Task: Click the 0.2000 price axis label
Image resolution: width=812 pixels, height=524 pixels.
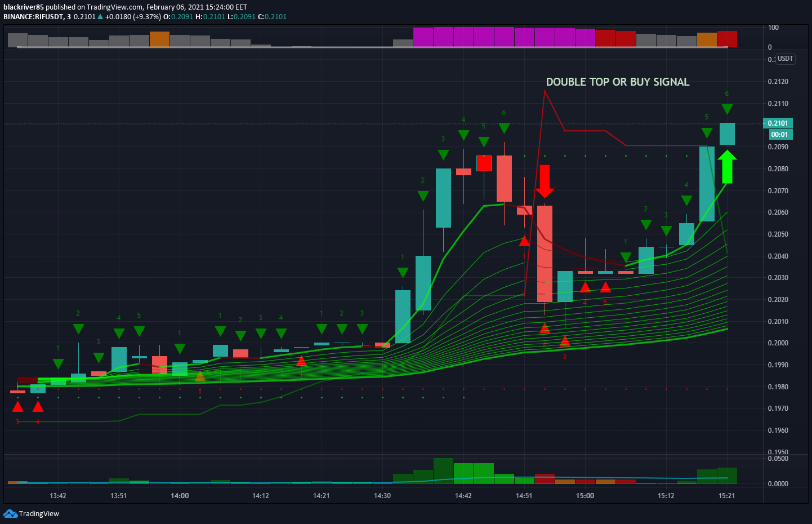Action: click(778, 343)
